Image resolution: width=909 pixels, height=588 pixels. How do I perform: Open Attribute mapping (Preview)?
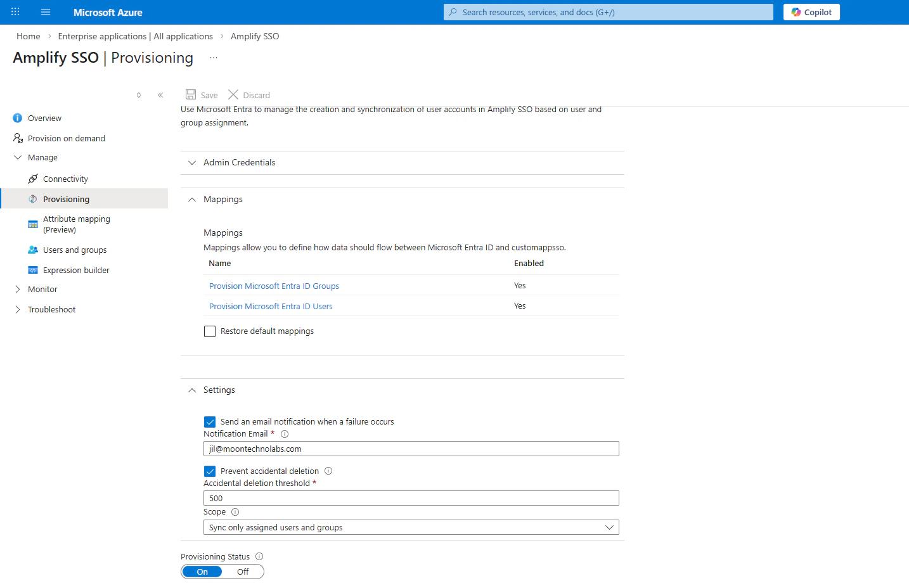tap(77, 224)
